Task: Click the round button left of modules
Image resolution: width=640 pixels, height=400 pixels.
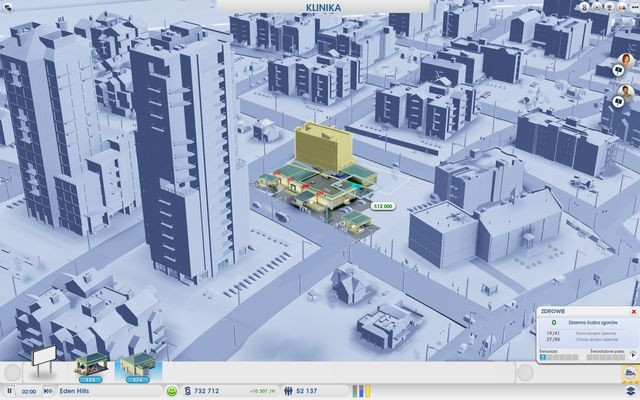Action: pos(13,372)
